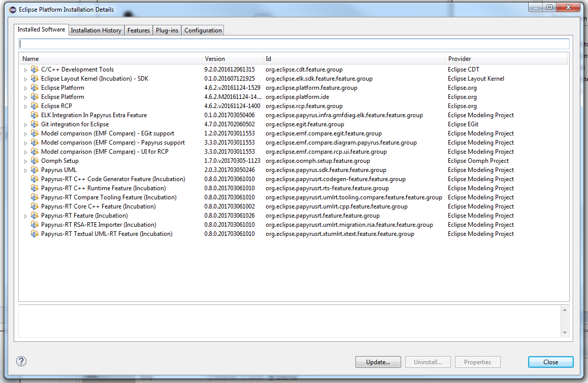Click the Git integration for Eclipse feature icon
This screenshot has width=588, height=383.
pos(35,124)
